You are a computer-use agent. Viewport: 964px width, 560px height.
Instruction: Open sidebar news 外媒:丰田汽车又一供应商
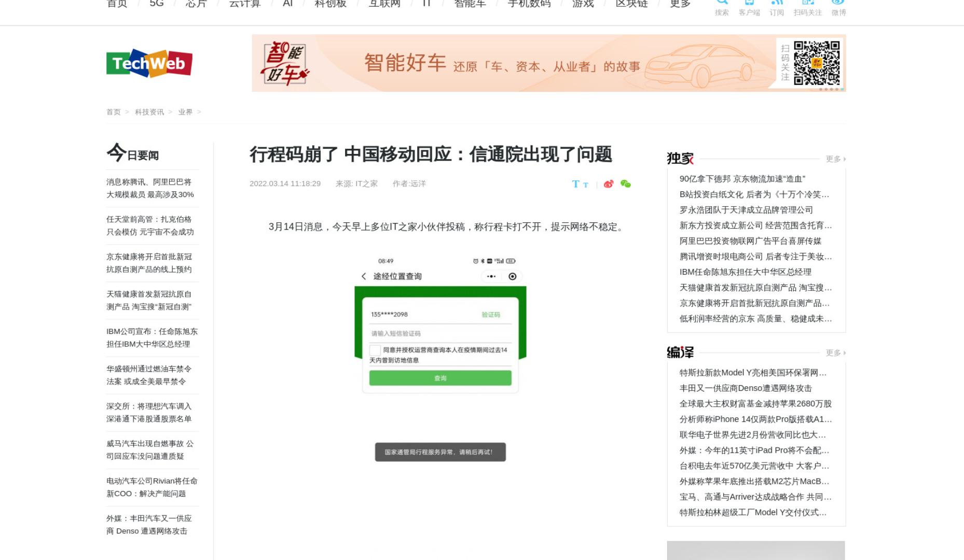pos(149,524)
